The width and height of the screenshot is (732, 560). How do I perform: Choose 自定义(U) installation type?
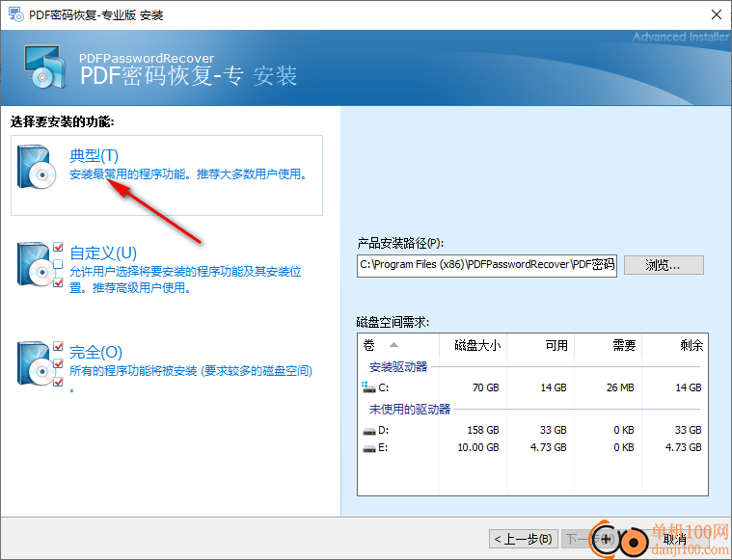tap(103, 253)
